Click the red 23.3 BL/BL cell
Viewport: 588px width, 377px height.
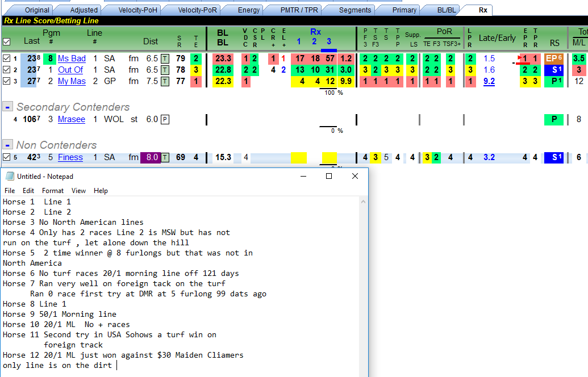[223, 58]
